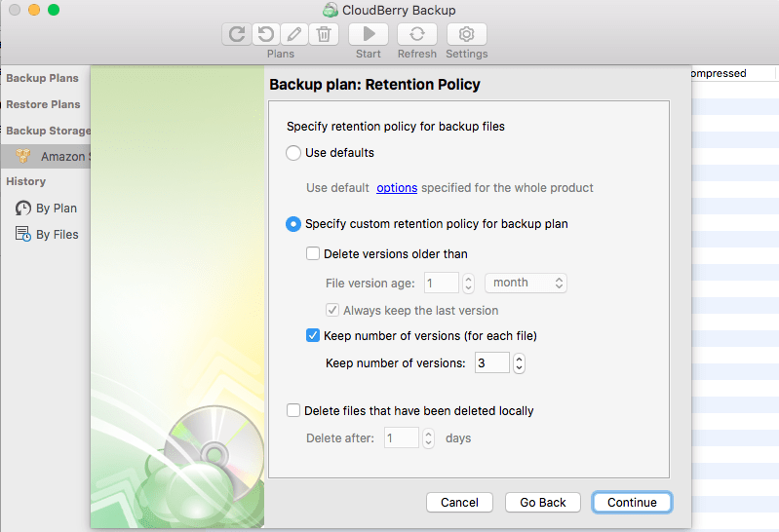Click the Delete after days stepper

[x=428, y=438]
